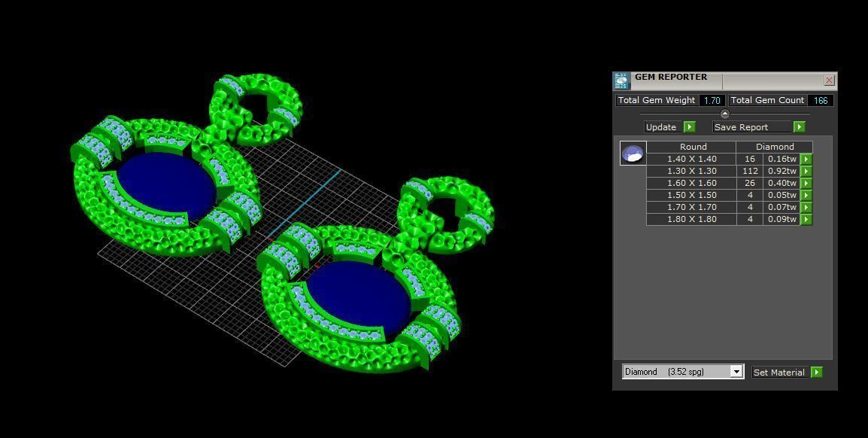Click the green arrow for the 0.16tw row
The width and height of the screenshot is (868, 438).
(x=806, y=159)
